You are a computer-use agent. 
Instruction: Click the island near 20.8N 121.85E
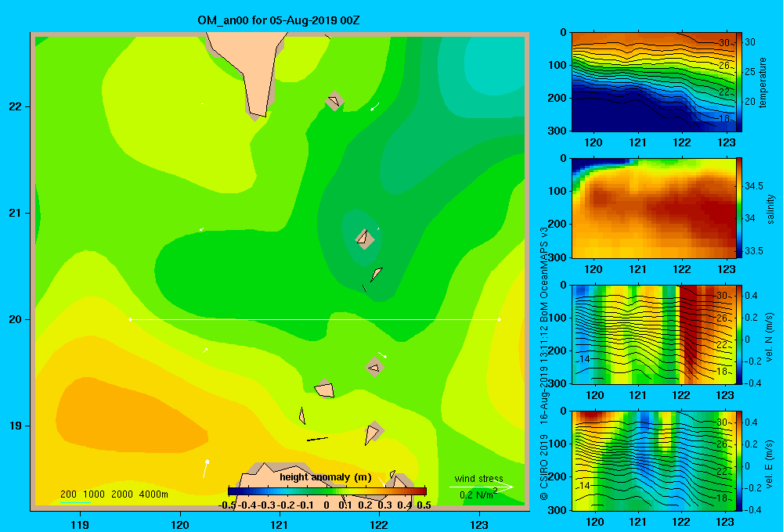365,239
